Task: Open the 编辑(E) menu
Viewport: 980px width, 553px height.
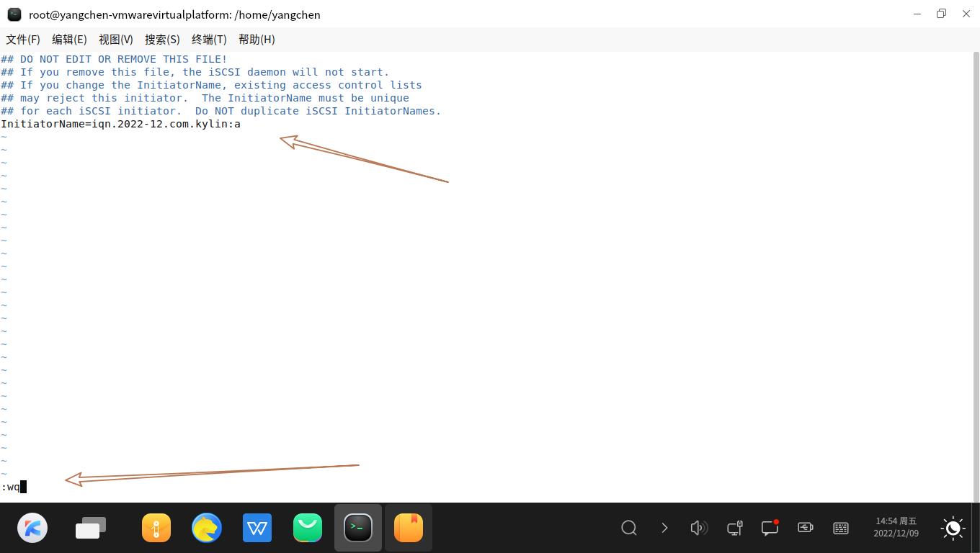Action: click(69, 40)
